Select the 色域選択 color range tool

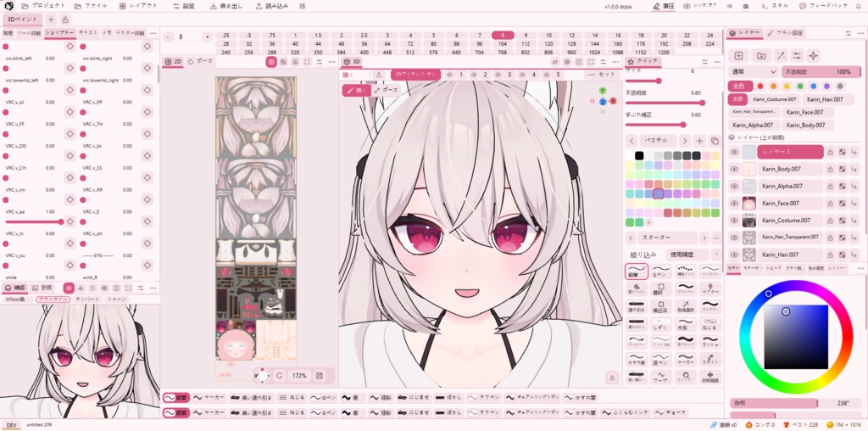coord(686,306)
